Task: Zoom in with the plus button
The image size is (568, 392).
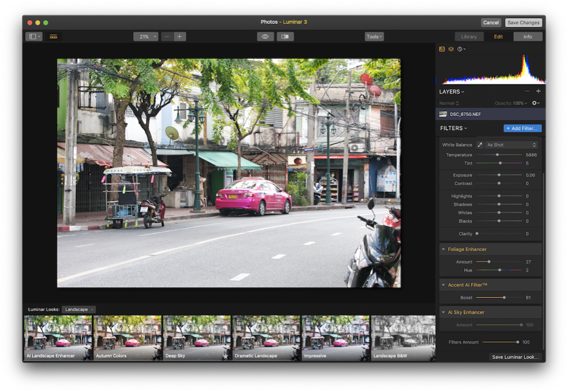Action: (x=180, y=37)
